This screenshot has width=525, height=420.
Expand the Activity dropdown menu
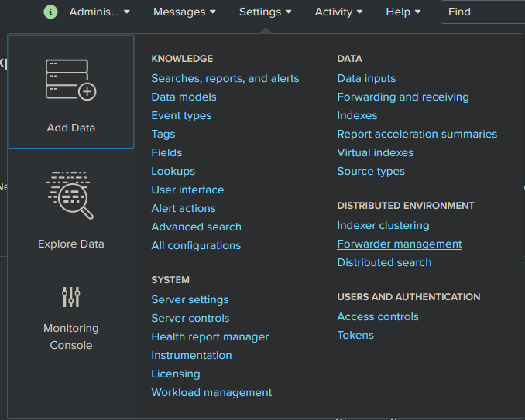(339, 12)
